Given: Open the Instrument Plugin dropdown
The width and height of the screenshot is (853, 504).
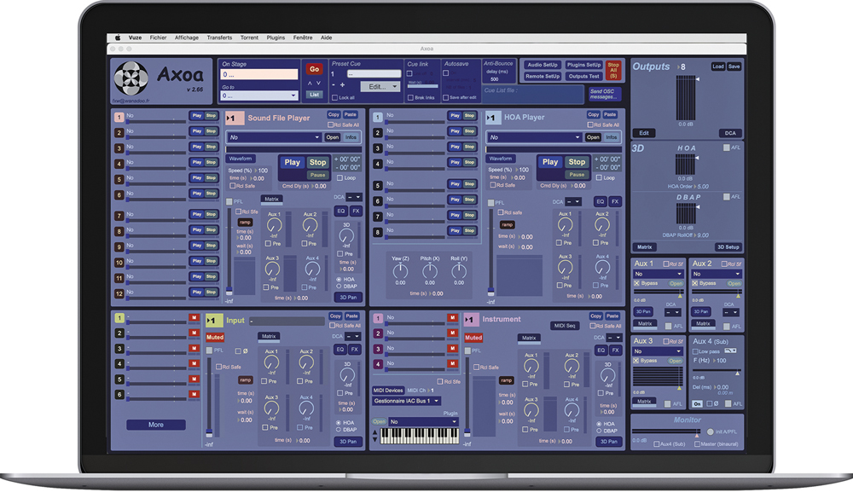Looking at the screenshot, I should (423, 422).
